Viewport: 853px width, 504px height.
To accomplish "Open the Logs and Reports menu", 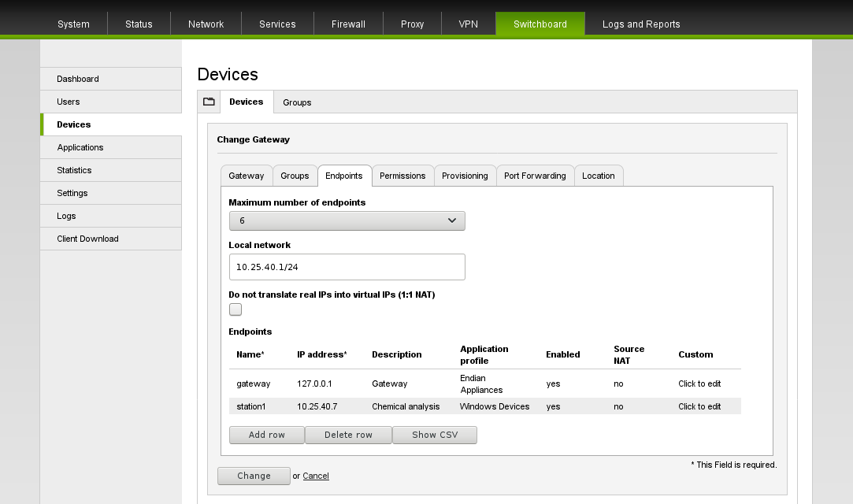I will click(x=640, y=24).
